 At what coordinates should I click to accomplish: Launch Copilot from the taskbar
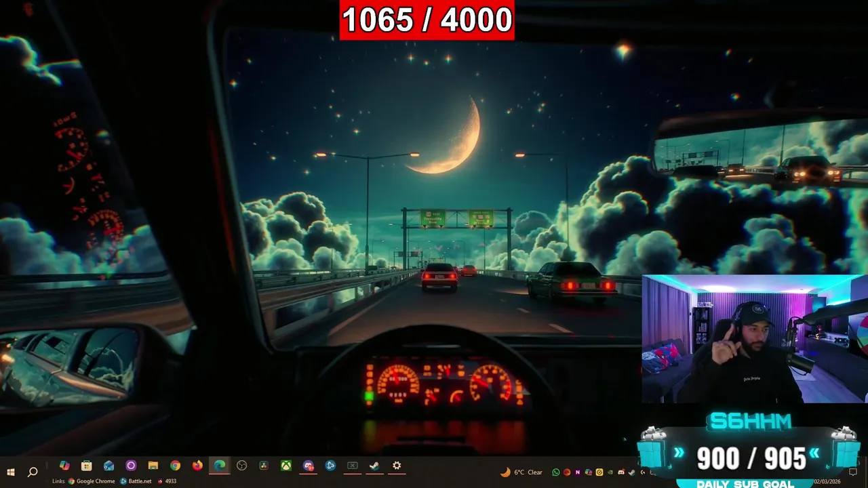click(64, 466)
